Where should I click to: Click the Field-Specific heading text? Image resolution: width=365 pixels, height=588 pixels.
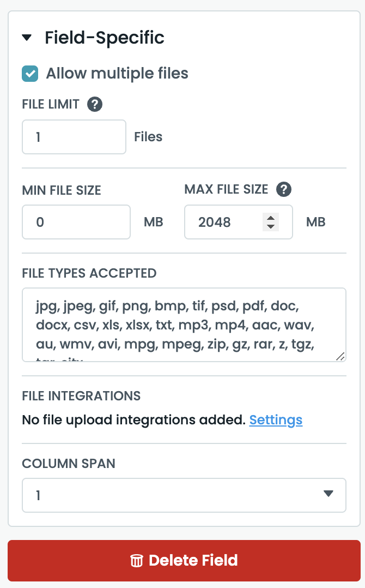[104, 38]
